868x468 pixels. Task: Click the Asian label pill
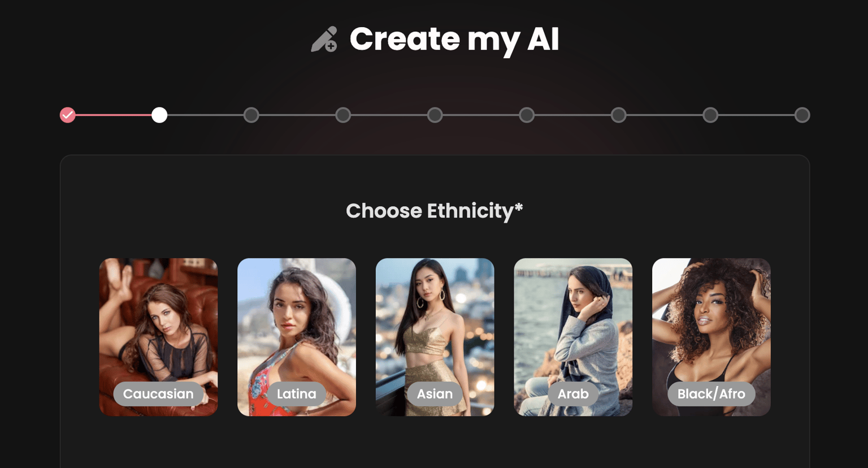(x=435, y=394)
